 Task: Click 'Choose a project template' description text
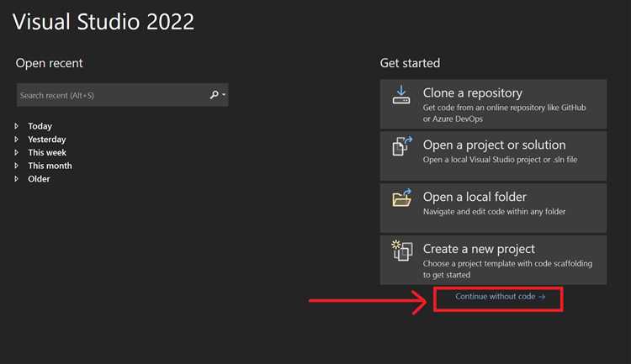coord(507,269)
